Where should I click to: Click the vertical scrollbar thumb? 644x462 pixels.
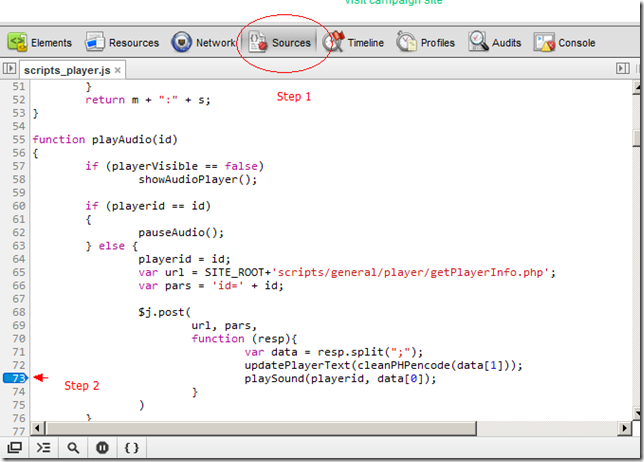coord(637,138)
